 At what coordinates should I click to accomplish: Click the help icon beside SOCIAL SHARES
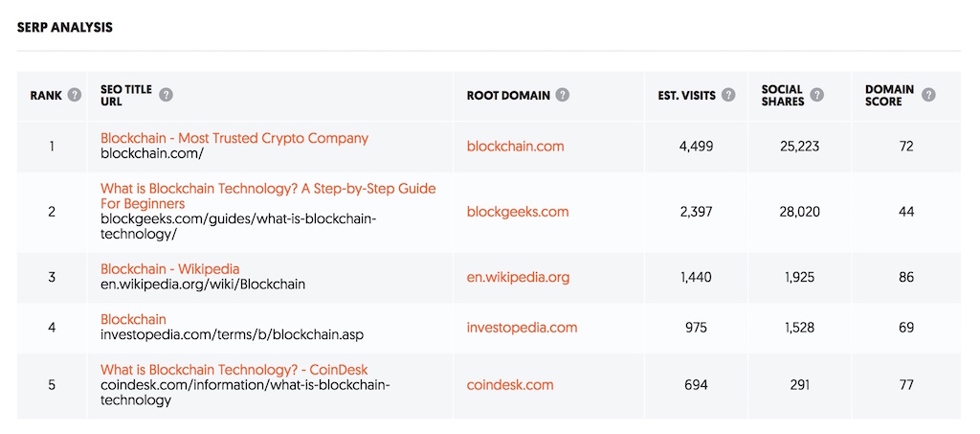817,95
